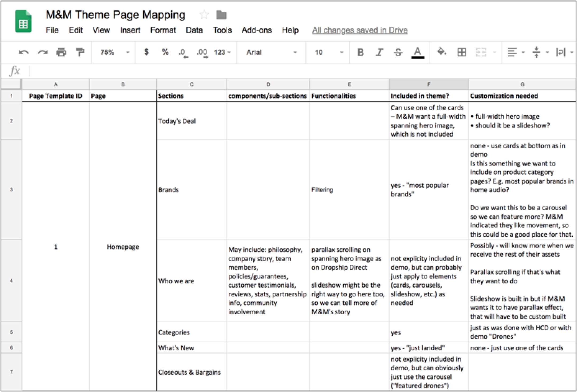Screen dimensions: 577x392
Task: Click the move to folder icon
Action: point(221,15)
